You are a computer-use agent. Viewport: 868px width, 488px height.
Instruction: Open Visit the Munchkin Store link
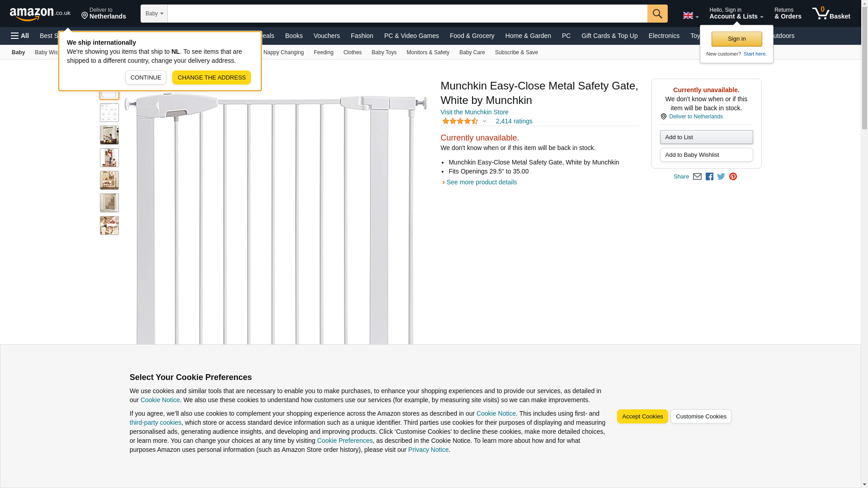click(474, 112)
